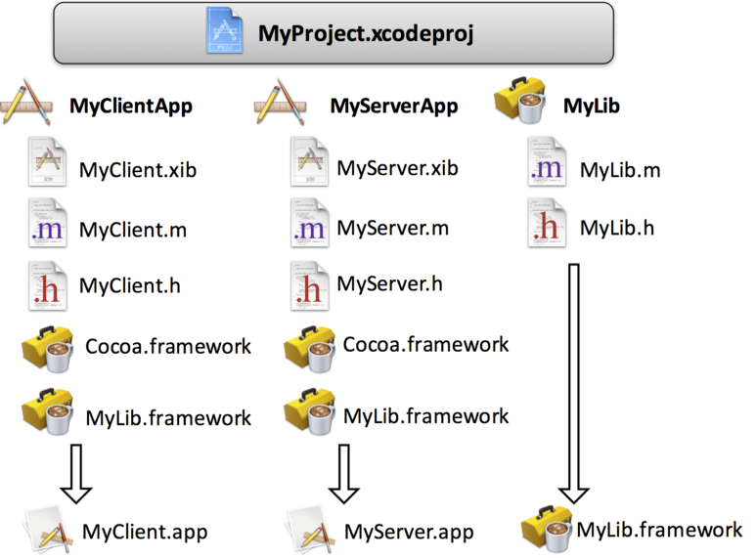Select the MyLib.m file label
The width and height of the screenshot is (756, 558).
pos(620,170)
